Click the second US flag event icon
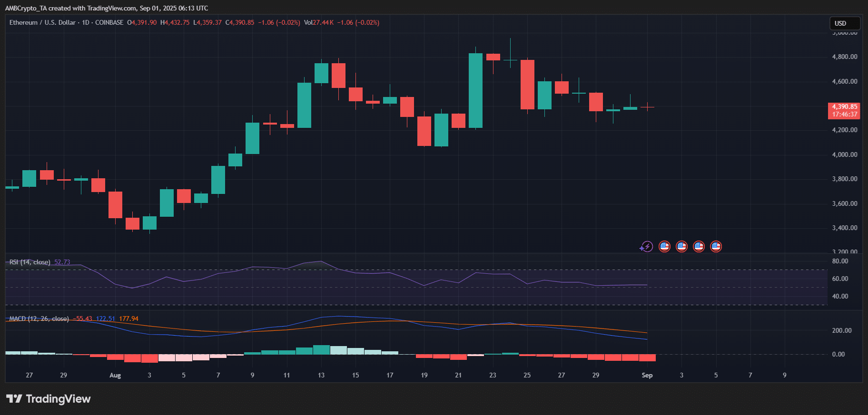This screenshot has width=868, height=415. click(x=681, y=246)
